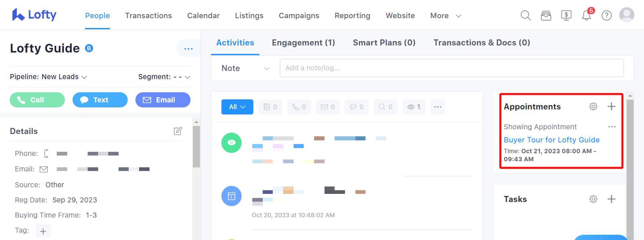Go to Transactions in top navigation
The height and width of the screenshot is (240, 644).
[x=148, y=15]
